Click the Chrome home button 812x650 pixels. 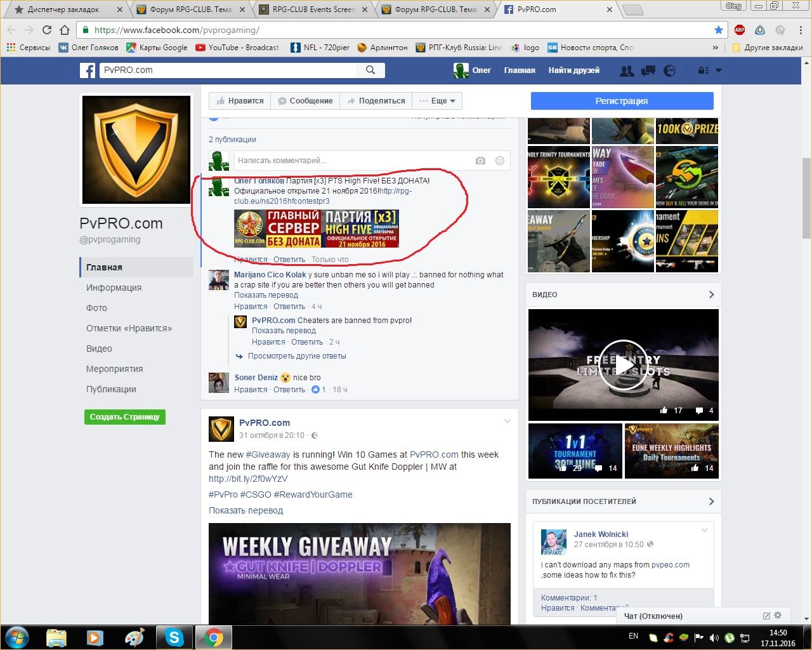pos(65,30)
